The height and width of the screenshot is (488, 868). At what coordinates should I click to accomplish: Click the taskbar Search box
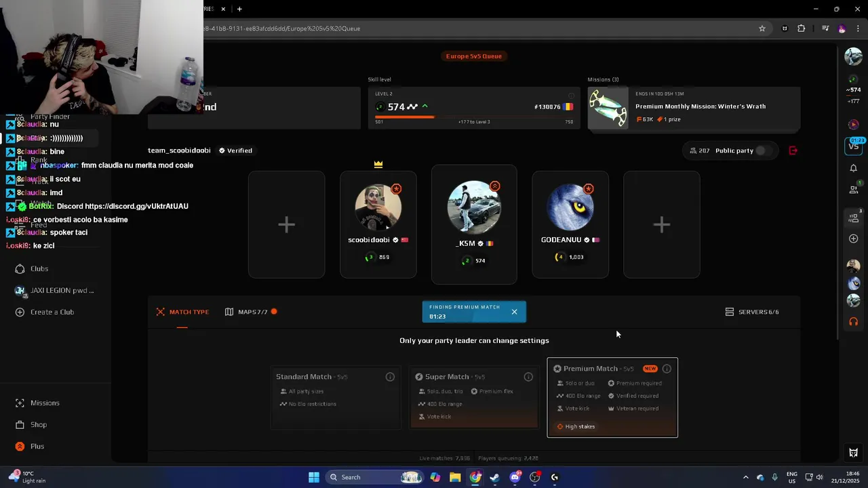(x=374, y=477)
